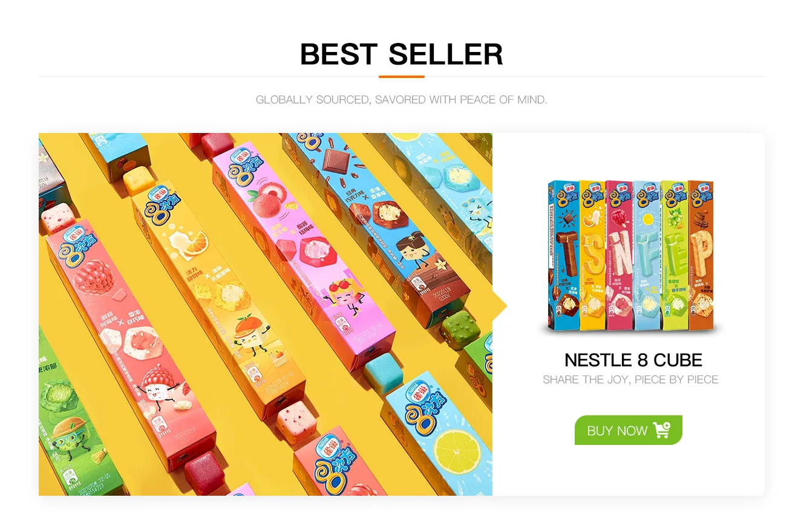Screen dimensions: 804x532
Task: Click the orange underline below BEST SELLER
Action: coord(402,77)
